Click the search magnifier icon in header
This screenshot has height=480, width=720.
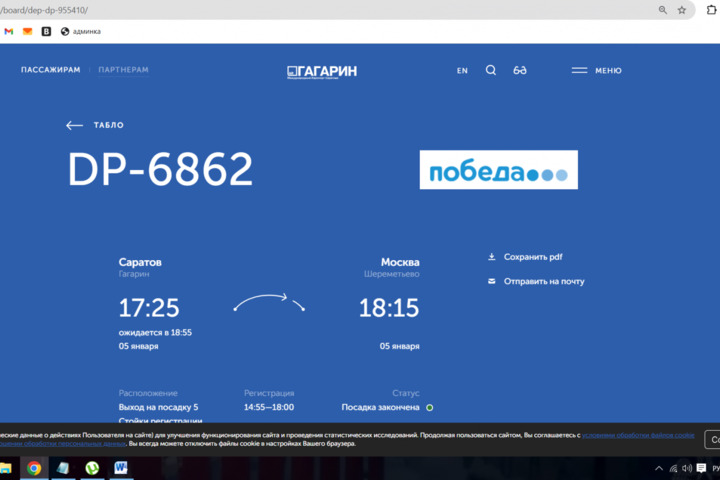click(x=490, y=71)
